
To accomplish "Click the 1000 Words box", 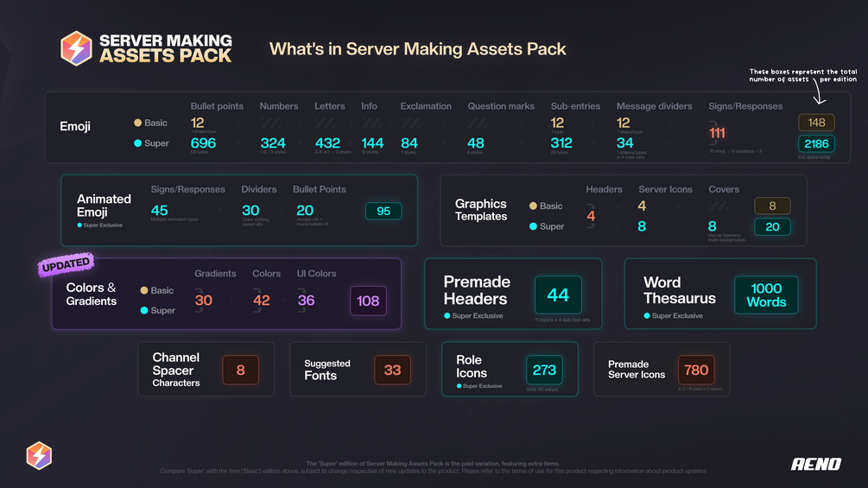I will tap(766, 295).
